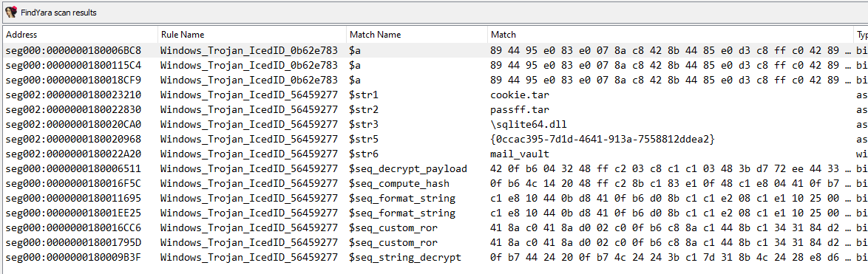Click the \sqlite64.dll match entry
The height and width of the screenshot is (274, 868).
tap(528, 124)
